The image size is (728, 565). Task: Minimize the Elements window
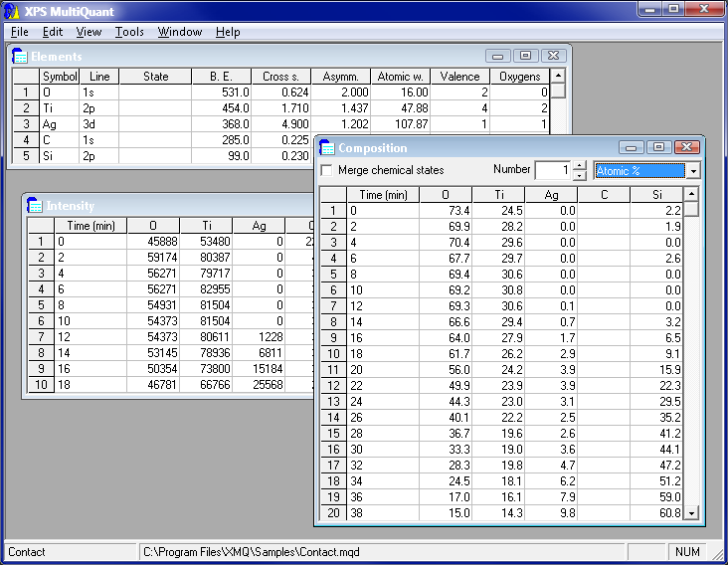click(x=497, y=56)
